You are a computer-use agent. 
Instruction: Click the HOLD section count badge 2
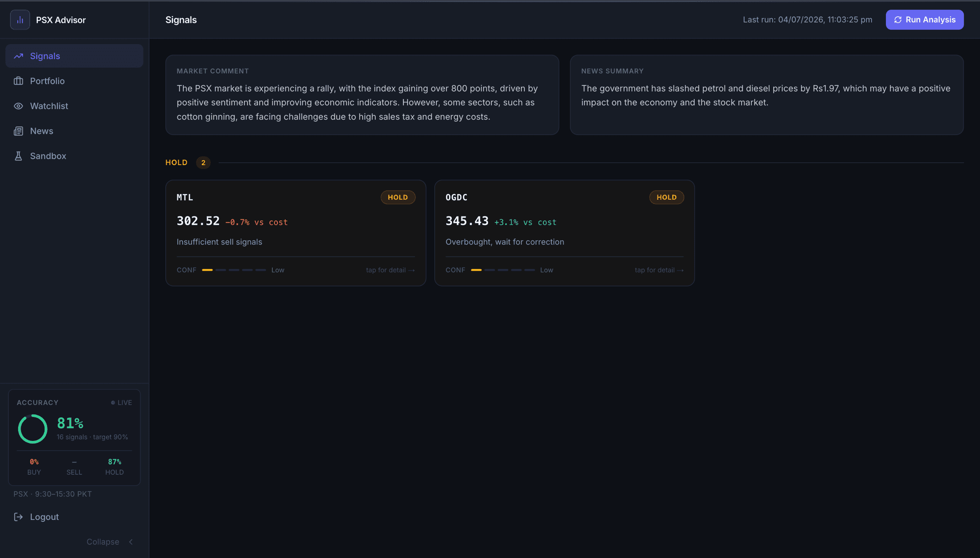click(203, 163)
